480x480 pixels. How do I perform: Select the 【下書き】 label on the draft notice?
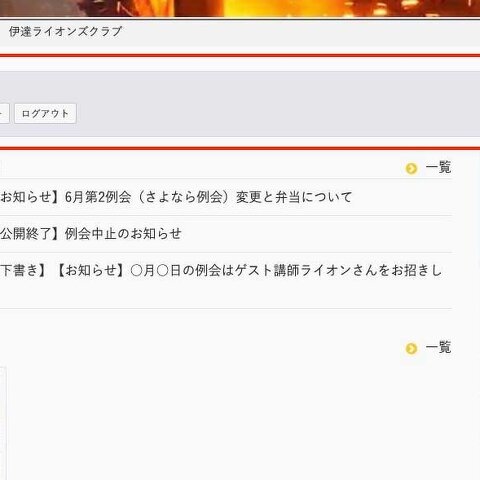tap(25, 270)
